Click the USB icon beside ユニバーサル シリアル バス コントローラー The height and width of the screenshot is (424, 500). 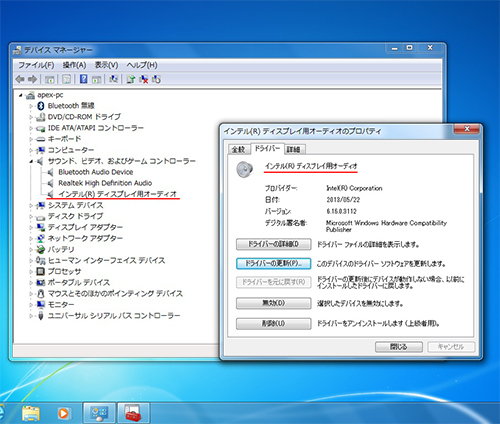[x=41, y=315]
